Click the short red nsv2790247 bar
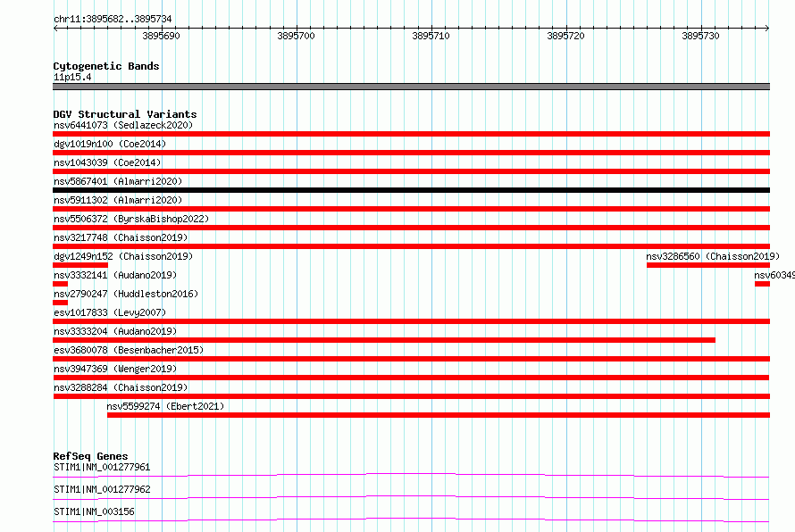 coord(61,303)
